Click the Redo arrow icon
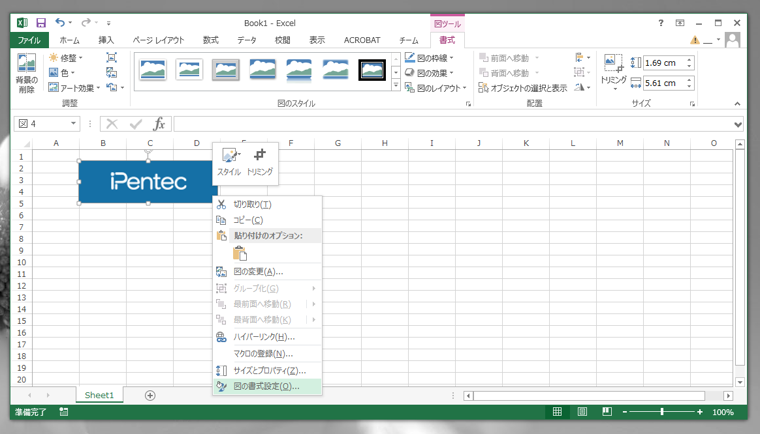Screen dimensions: 760x434 click(86, 22)
